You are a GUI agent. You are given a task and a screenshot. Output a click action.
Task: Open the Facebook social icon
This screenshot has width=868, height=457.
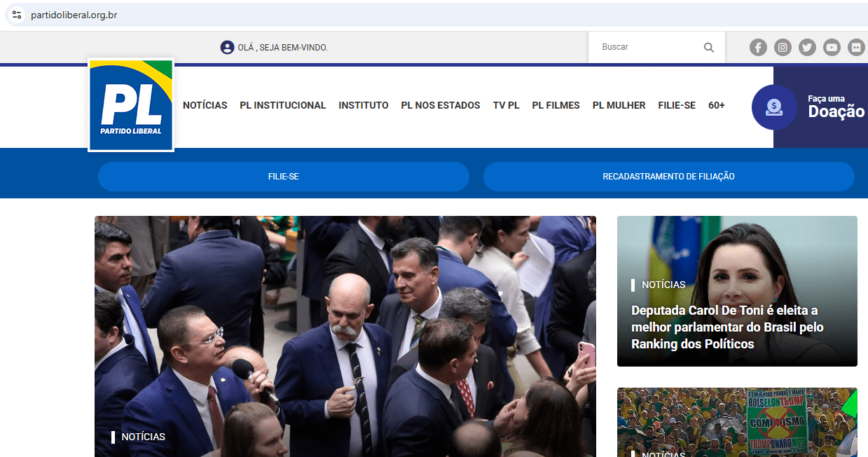coord(758,48)
